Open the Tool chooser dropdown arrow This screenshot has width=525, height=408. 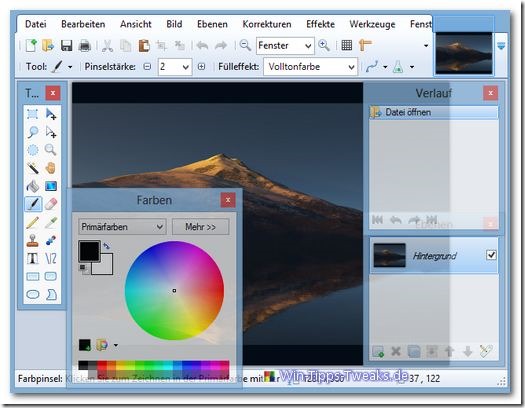click(70, 67)
